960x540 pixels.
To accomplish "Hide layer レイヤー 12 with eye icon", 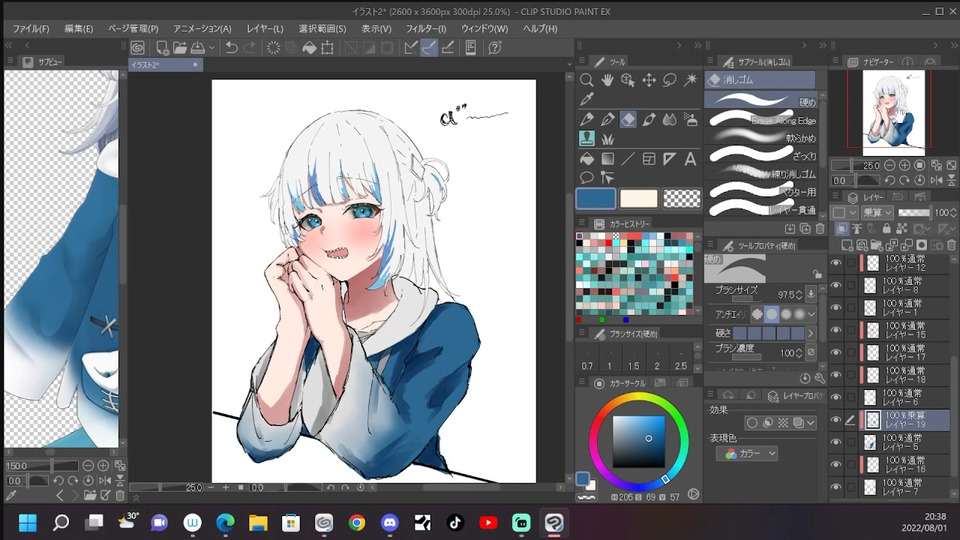I will pos(836,263).
